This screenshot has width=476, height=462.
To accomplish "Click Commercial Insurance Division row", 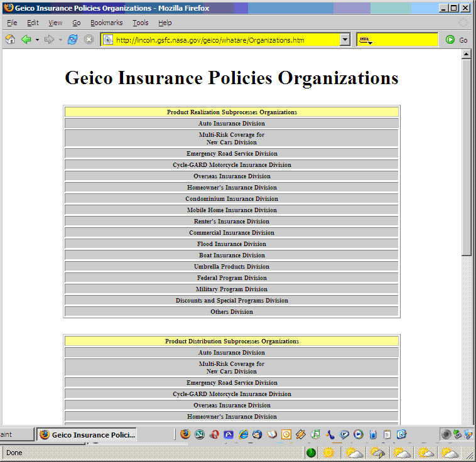I will [232, 232].
